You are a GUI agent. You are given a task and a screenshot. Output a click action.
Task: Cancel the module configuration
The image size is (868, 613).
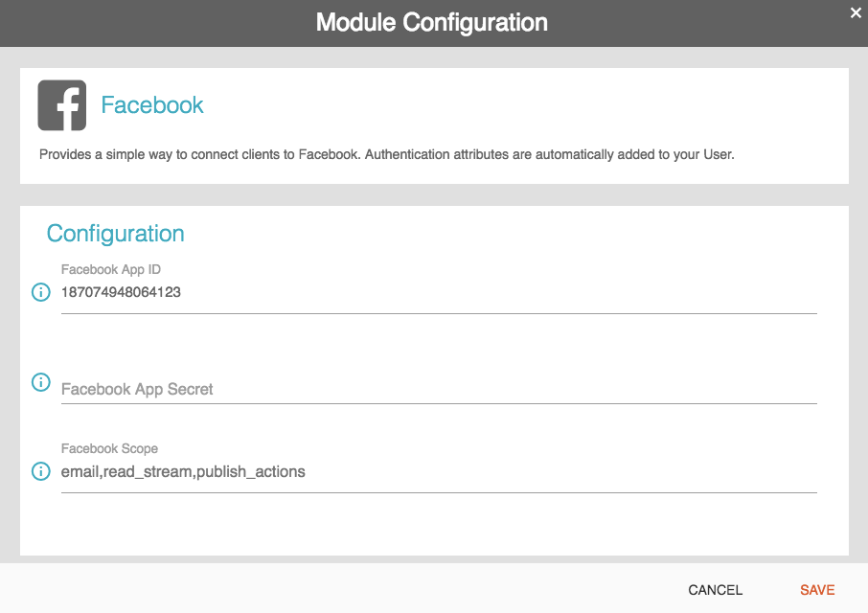716,590
